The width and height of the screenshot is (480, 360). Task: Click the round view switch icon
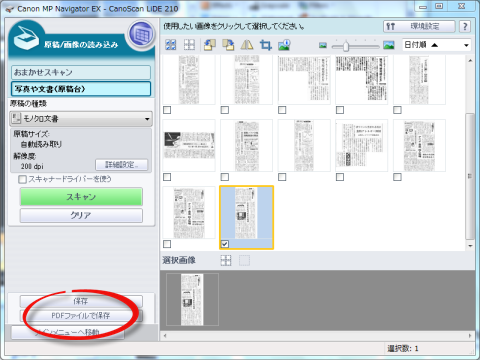tap(142, 34)
